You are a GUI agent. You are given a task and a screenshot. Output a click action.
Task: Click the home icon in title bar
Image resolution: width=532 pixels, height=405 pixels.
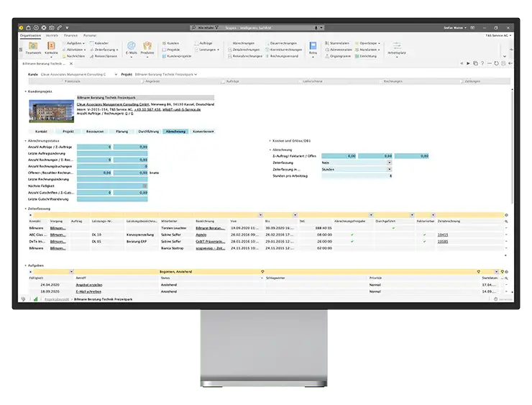click(29, 27)
